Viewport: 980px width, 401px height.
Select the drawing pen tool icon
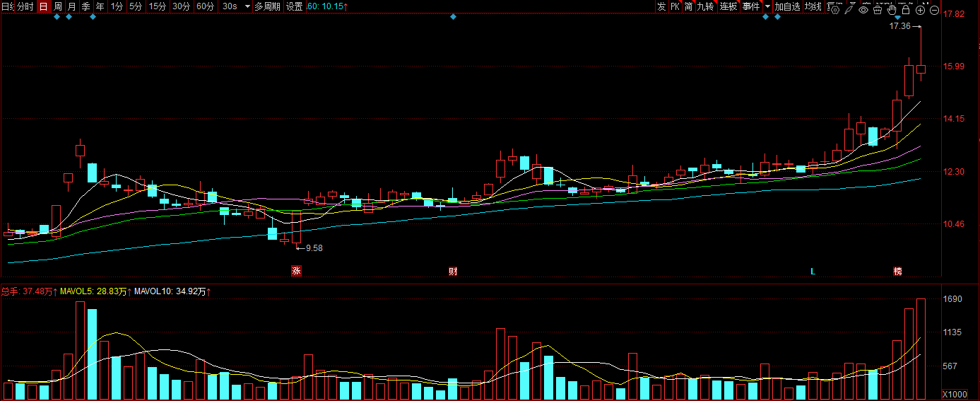point(849,10)
